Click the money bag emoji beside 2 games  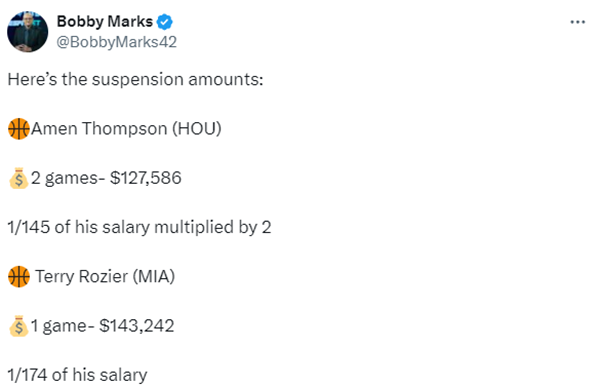pyautogui.click(x=18, y=178)
